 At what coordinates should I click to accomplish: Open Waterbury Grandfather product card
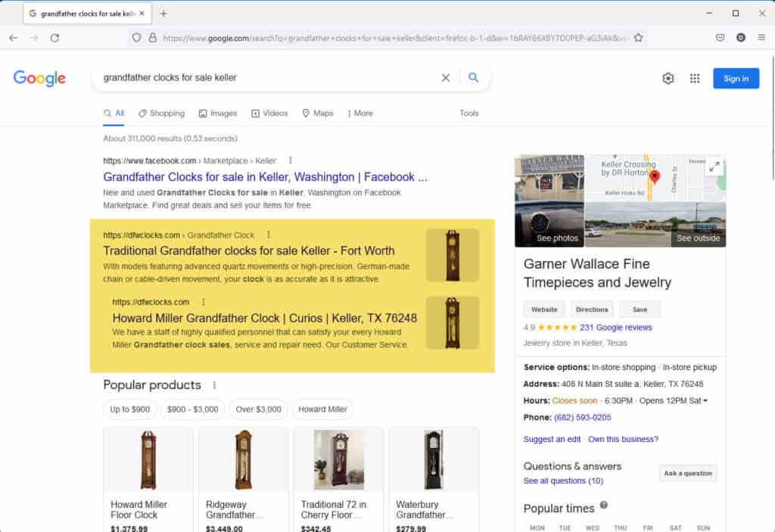pos(434,480)
